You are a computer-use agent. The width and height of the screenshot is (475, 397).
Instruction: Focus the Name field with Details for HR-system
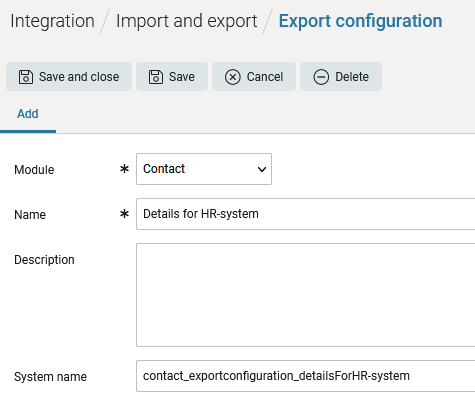coord(306,214)
